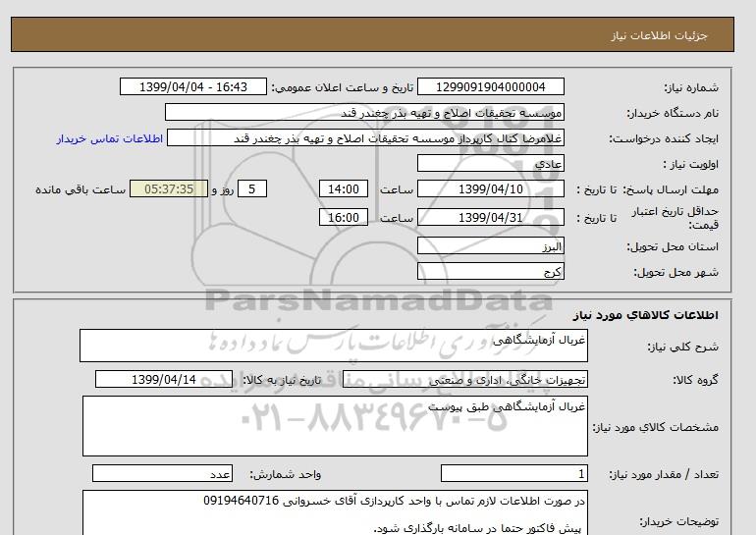Viewport: 756px width, 535px height.
Task: Click the اولویت نیاز label
Action: pos(691,164)
